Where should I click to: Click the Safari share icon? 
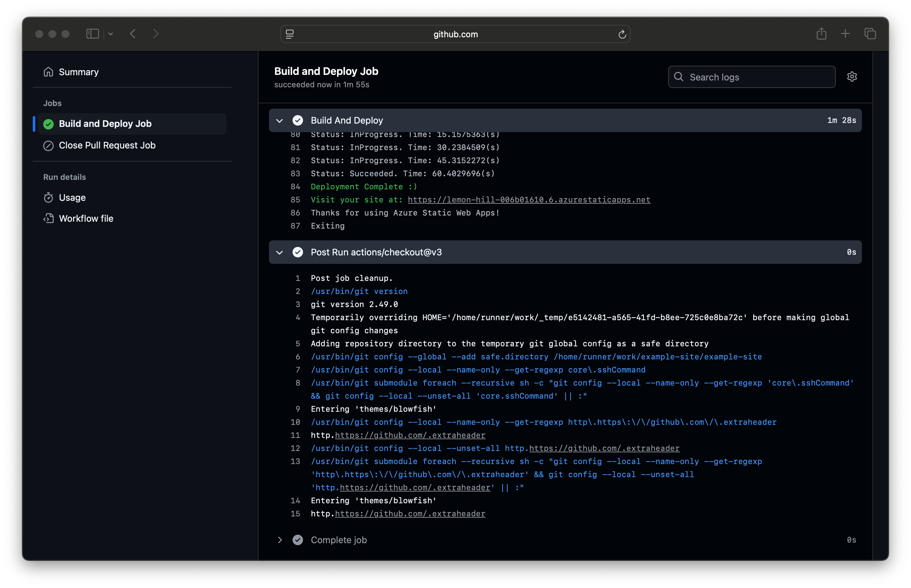[821, 34]
